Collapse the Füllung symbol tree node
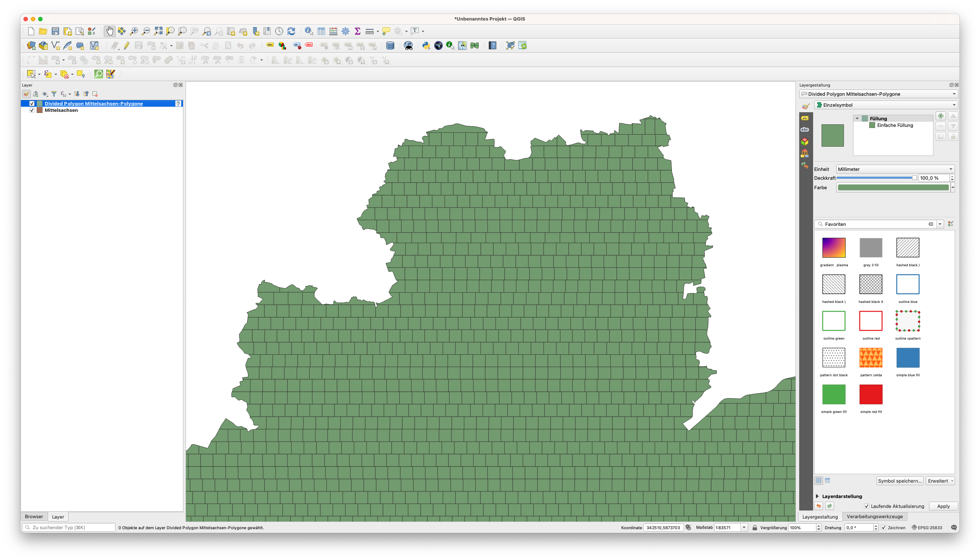The width and height of the screenshot is (980, 560). pyautogui.click(x=857, y=118)
